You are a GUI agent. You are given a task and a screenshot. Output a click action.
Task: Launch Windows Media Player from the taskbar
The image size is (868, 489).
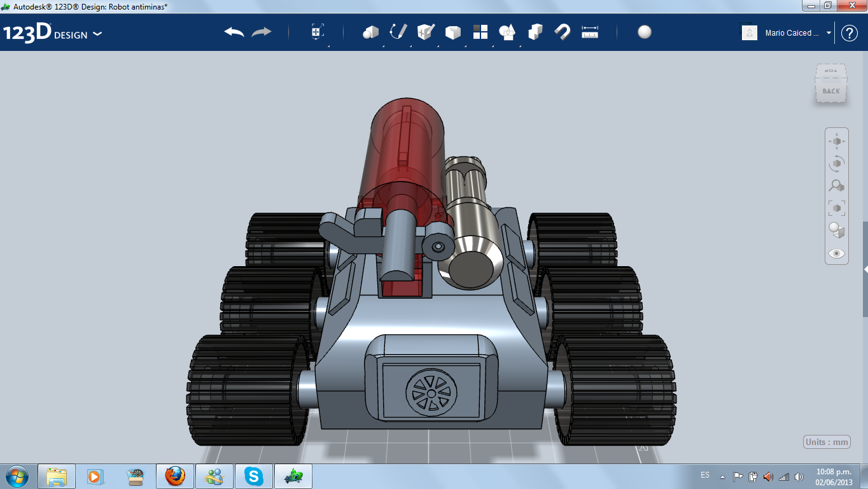[95, 476]
